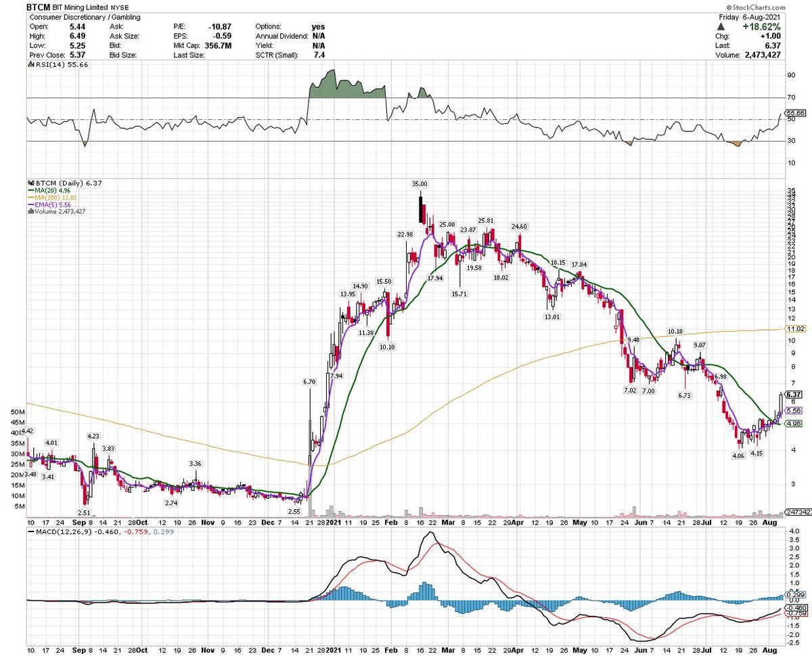Click the 5.56 EMA tag on the right axis
812x656 pixels.
(794, 411)
